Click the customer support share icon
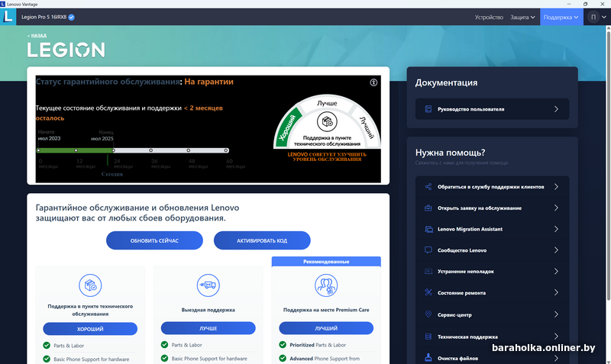The height and width of the screenshot is (364, 611). 428,187
